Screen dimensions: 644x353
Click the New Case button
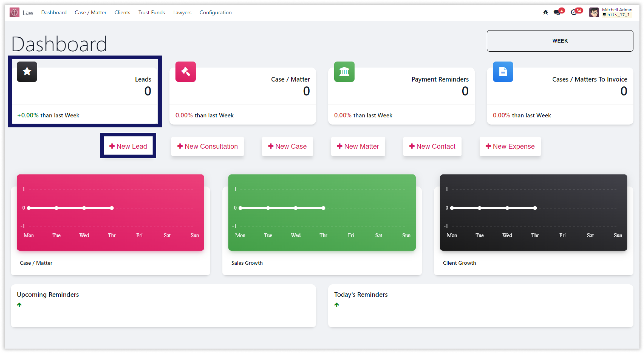[x=287, y=146]
